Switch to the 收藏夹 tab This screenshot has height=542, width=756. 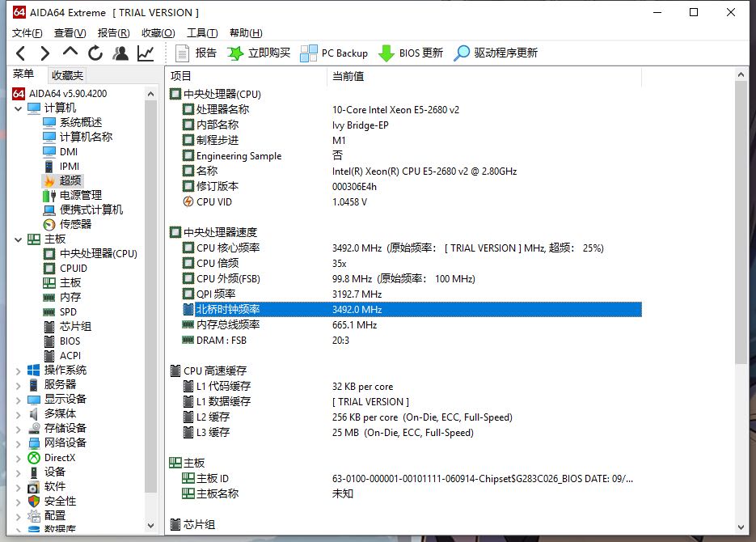click(67, 75)
